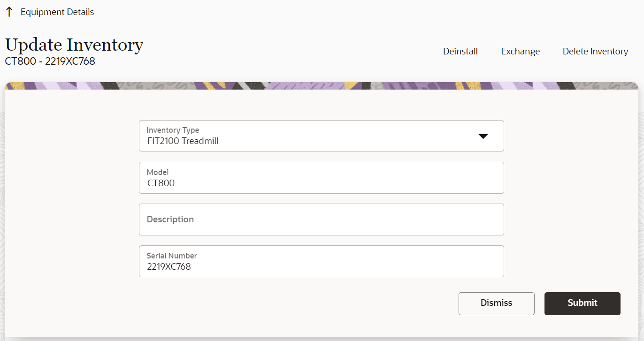644x341 pixels.
Task: Click the CT800 - 2219XC768 subtitle
Action: [50, 61]
